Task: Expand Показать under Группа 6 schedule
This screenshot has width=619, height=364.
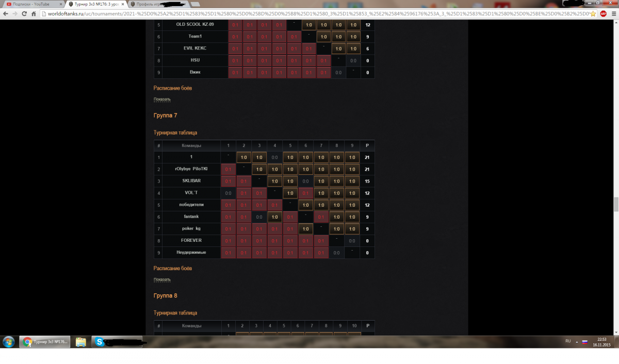Action: (x=162, y=99)
